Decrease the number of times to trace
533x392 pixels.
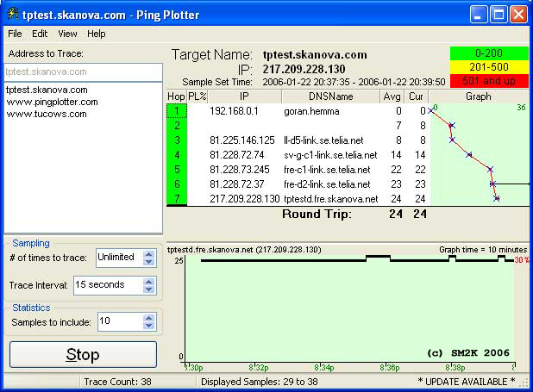[148, 262]
